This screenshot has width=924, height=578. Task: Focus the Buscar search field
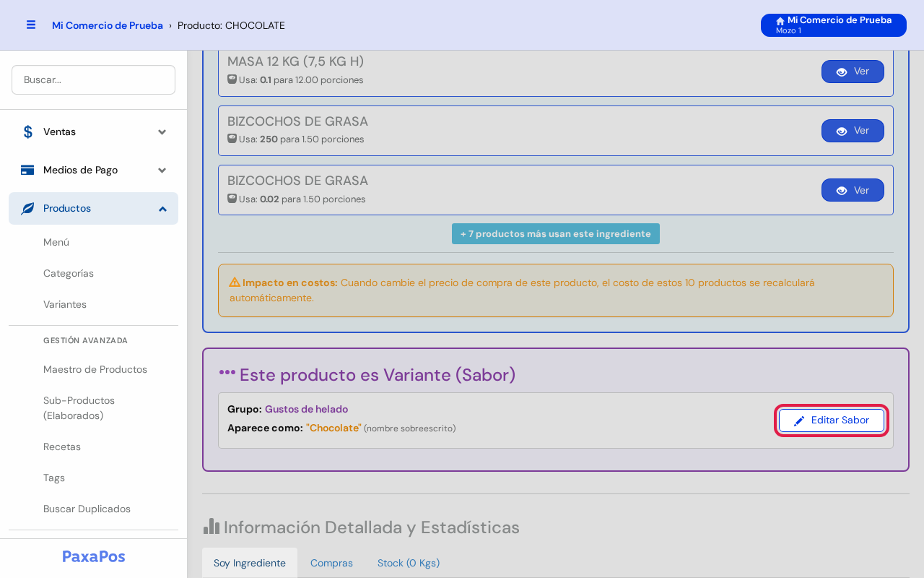tap(93, 79)
